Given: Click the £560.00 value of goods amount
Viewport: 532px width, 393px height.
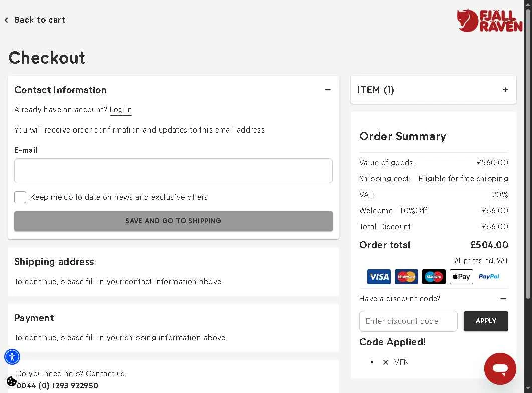Looking at the screenshot, I should [x=493, y=163].
